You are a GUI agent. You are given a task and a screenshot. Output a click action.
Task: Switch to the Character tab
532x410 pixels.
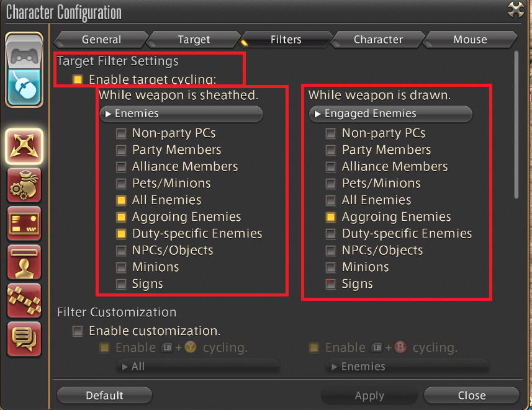[x=377, y=39]
